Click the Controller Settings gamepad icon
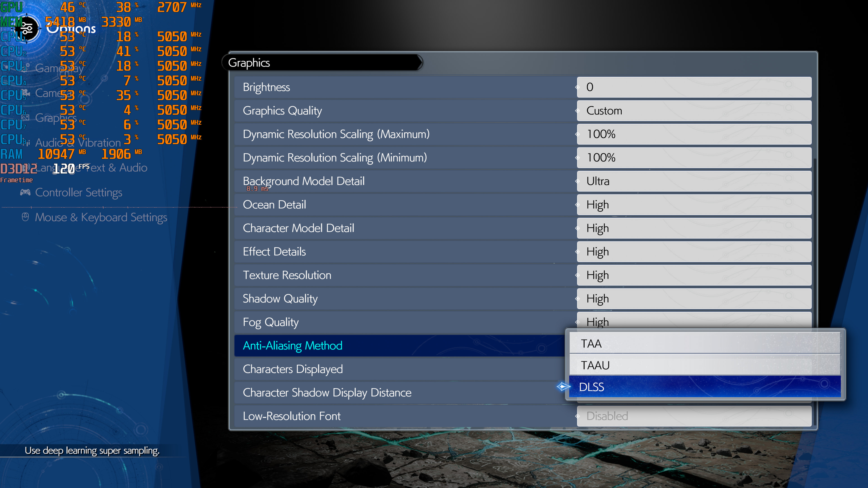This screenshot has height=488, width=868. [x=25, y=192]
